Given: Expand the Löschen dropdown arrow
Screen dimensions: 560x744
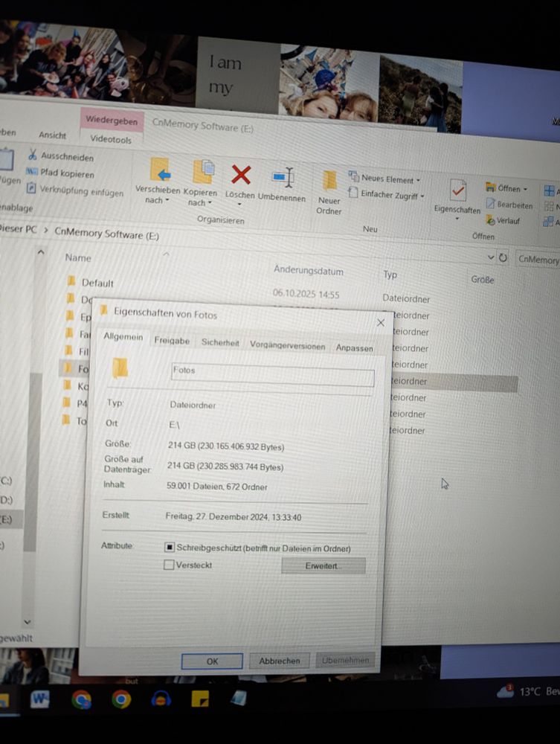Looking at the screenshot, I should coord(239,205).
